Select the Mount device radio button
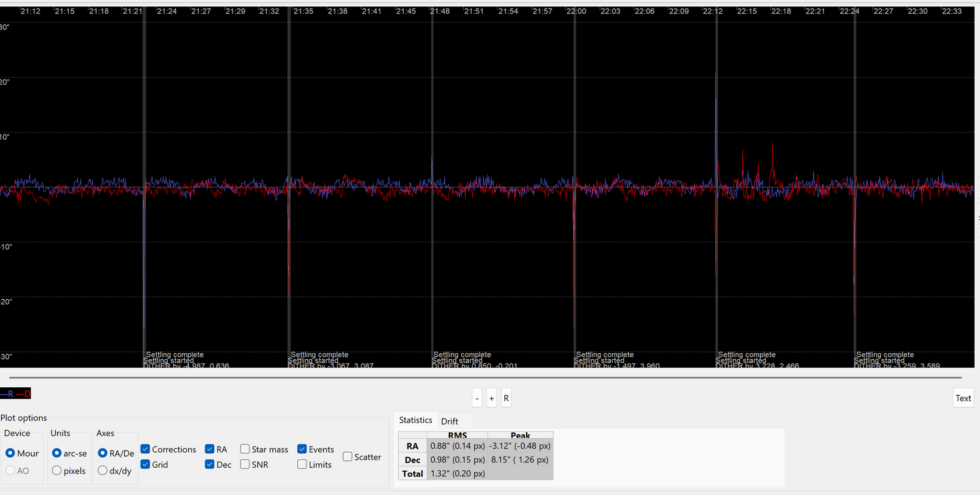The height and width of the screenshot is (495, 980). pos(10,453)
